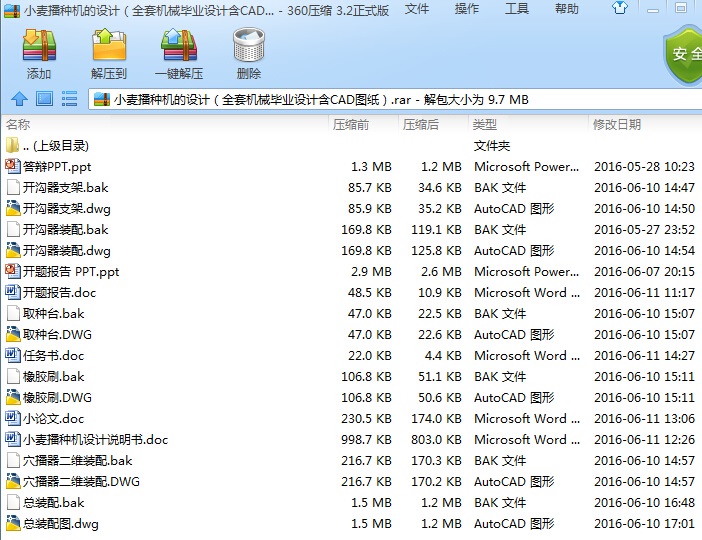Click the rar icon in address bar
The image size is (702, 540).
[x=102, y=99]
